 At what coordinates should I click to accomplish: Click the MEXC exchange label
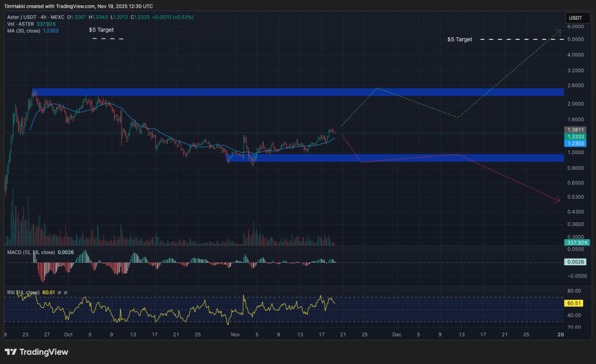coord(58,17)
